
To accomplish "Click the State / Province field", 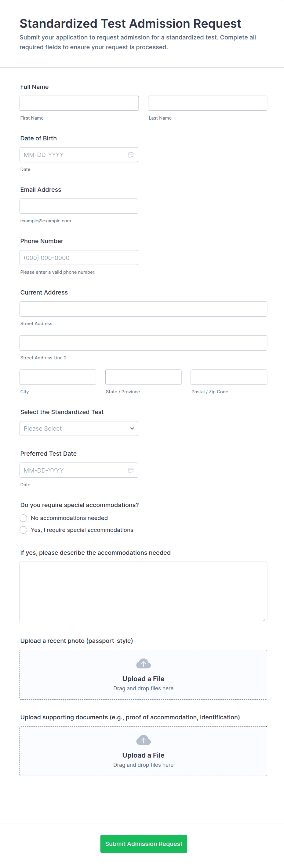I will [x=143, y=377].
